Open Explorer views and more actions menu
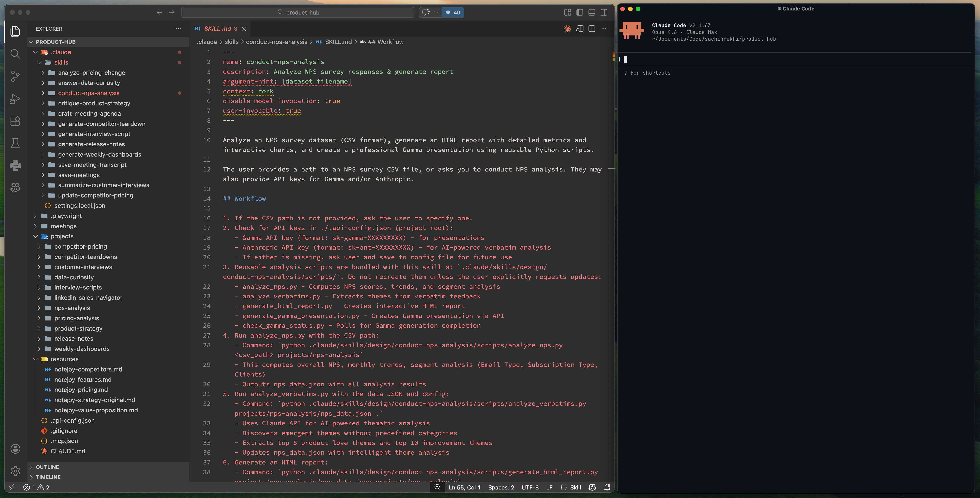This screenshot has width=980, height=498. (x=179, y=28)
